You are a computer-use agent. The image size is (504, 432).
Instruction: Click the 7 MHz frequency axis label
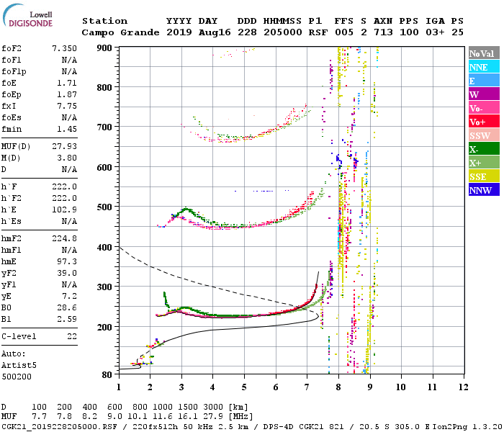(x=307, y=387)
